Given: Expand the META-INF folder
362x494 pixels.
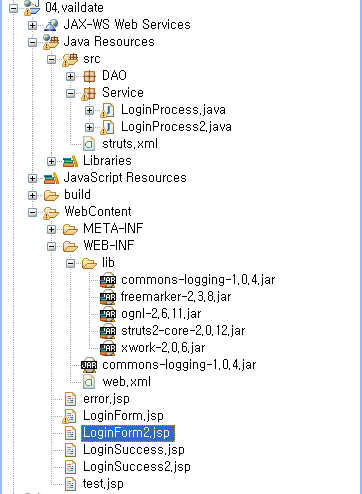Looking at the screenshot, I should pos(51,229).
